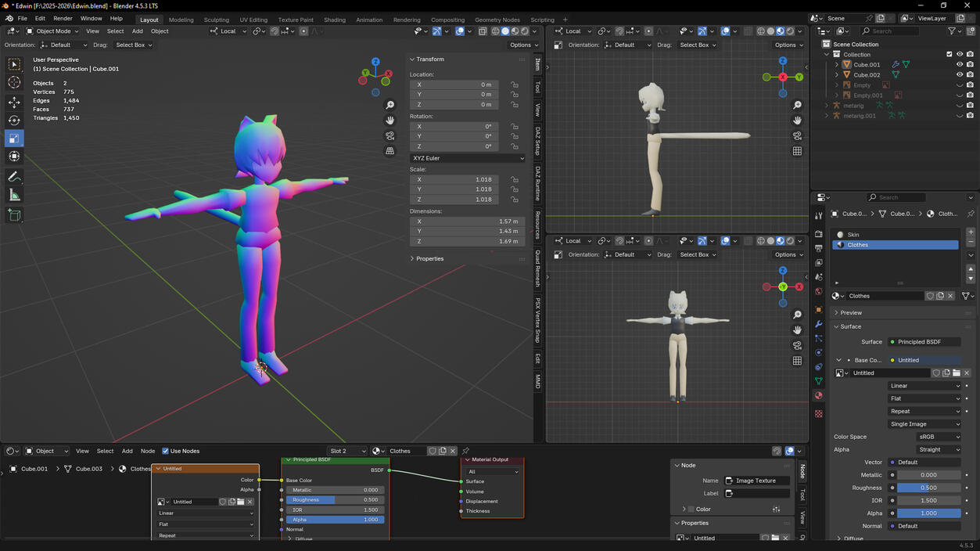Remove the material slot with minus
This screenshot has height=551, width=980.
(x=971, y=242)
